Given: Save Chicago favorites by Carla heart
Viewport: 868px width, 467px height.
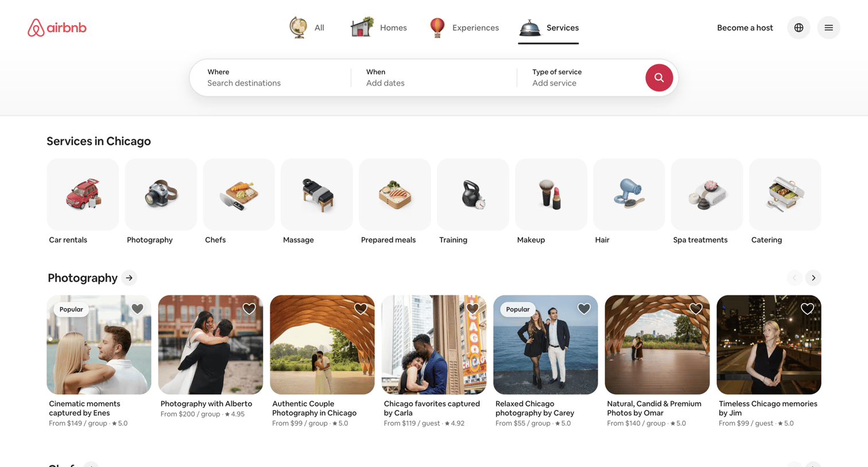Looking at the screenshot, I should point(472,309).
